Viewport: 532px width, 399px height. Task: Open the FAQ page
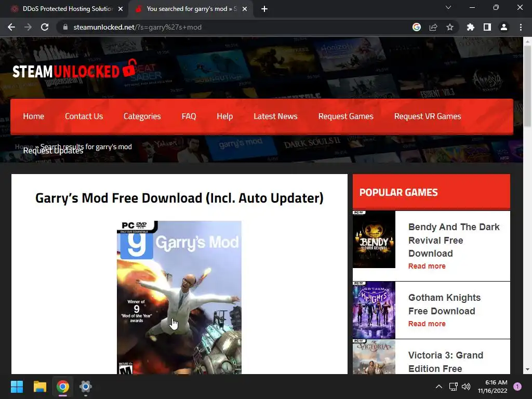tap(189, 116)
